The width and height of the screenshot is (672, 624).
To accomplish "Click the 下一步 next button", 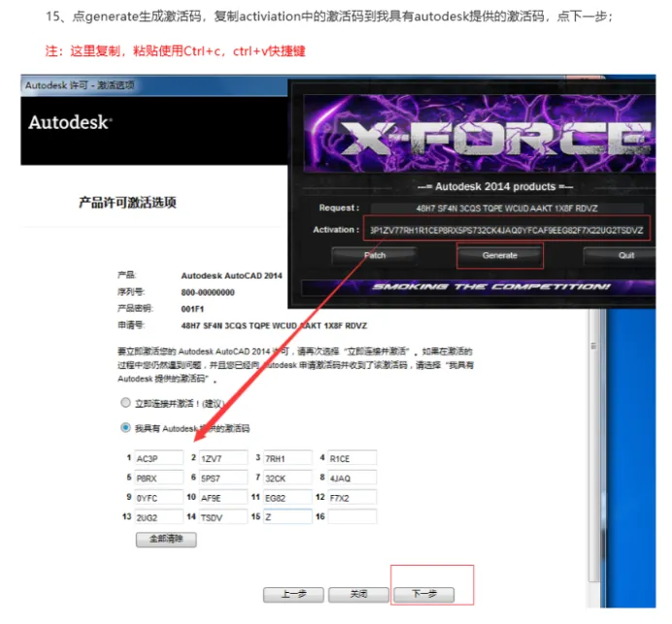I will click(x=423, y=595).
